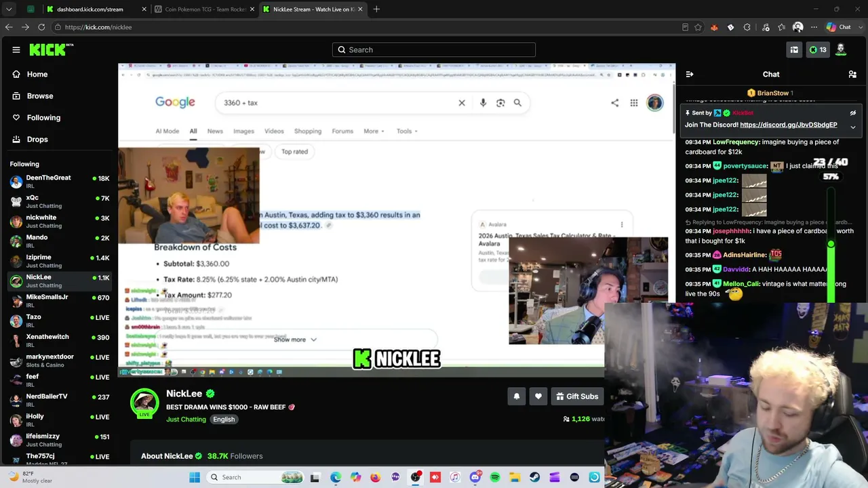
Task: Reload the page
Action: click(x=41, y=27)
